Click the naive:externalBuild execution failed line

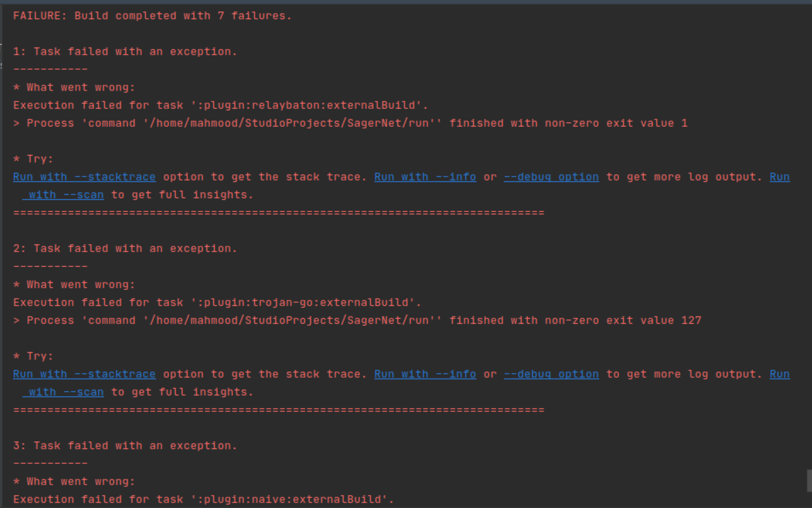click(204, 499)
